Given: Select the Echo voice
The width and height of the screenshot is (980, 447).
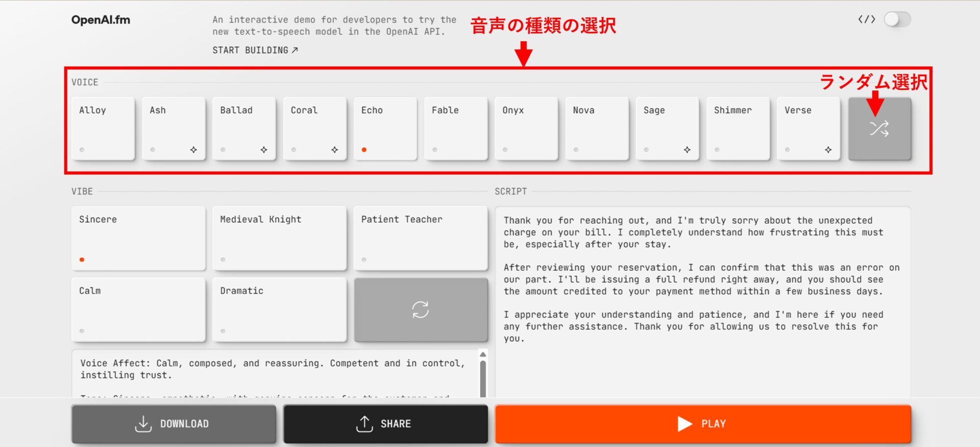Looking at the screenshot, I should [385, 129].
